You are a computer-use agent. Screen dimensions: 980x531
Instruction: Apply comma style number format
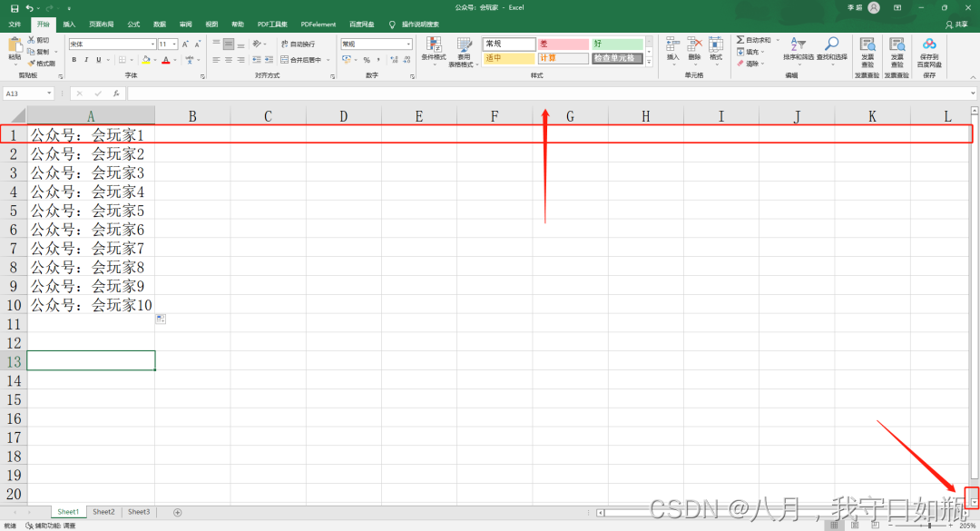coord(378,60)
